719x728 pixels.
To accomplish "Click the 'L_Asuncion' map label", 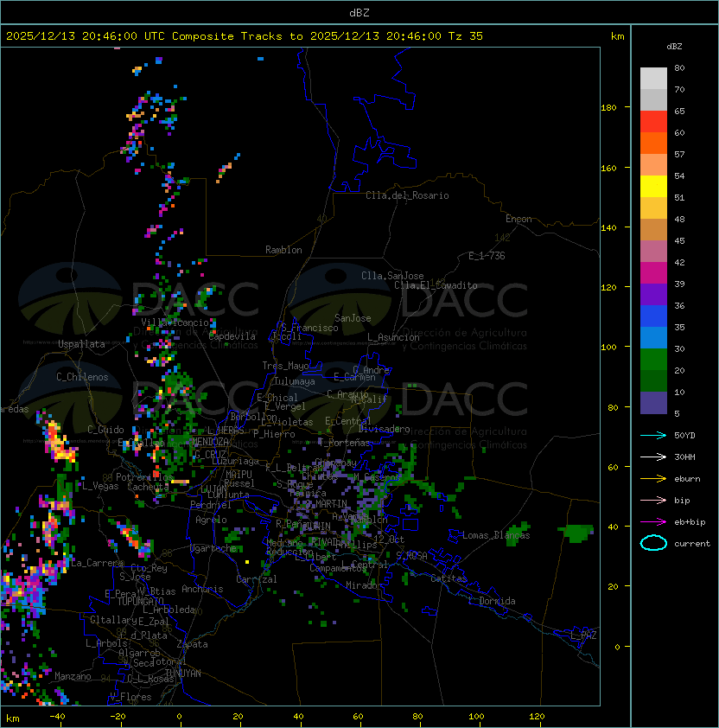I will [393, 337].
